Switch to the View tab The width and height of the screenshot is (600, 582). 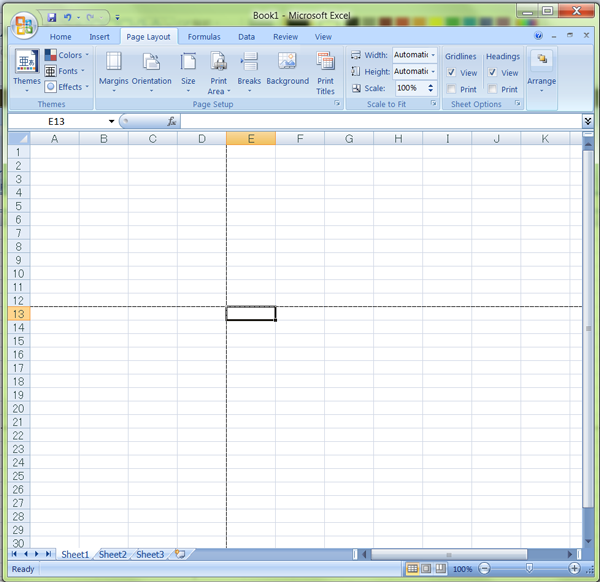tap(323, 37)
